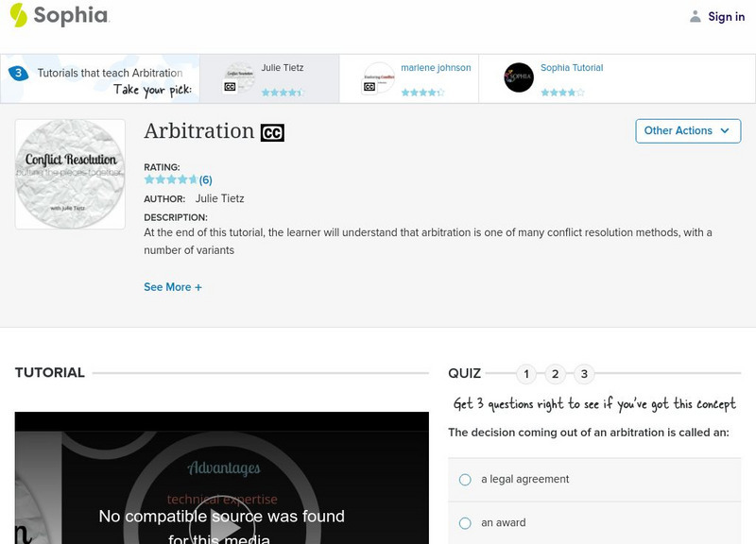The height and width of the screenshot is (544, 756).
Task: Click the number 3 tutorials badge icon
Action: [18, 74]
